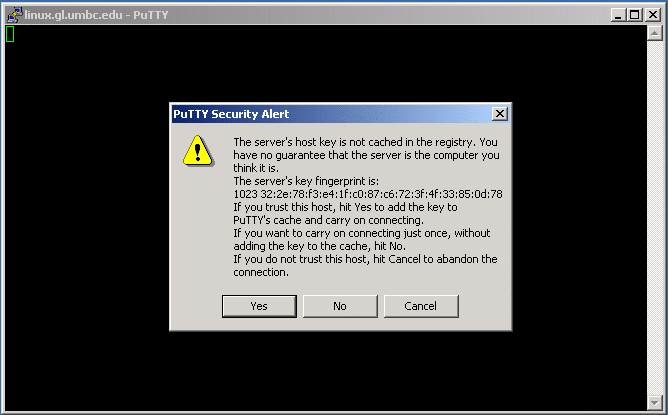The height and width of the screenshot is (415, 668).
Task: Open the PuTTY system menu icon
Action: pos(14,14)
